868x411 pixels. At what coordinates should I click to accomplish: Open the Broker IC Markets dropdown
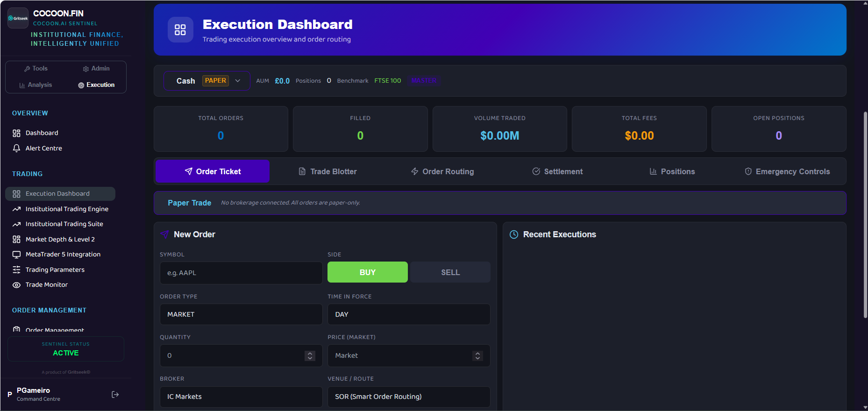point(241,397)
